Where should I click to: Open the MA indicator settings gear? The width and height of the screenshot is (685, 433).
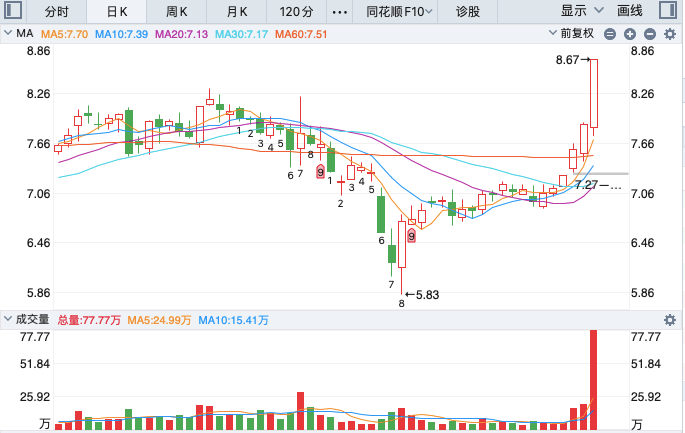coord(670,34)
